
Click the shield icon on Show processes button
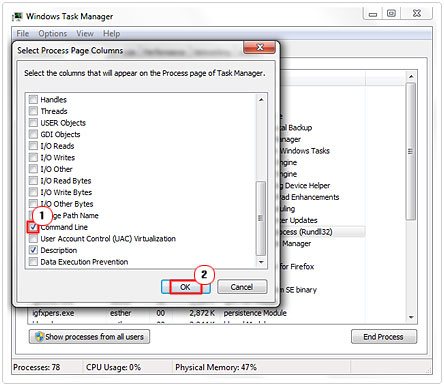[x=39, y=336]
